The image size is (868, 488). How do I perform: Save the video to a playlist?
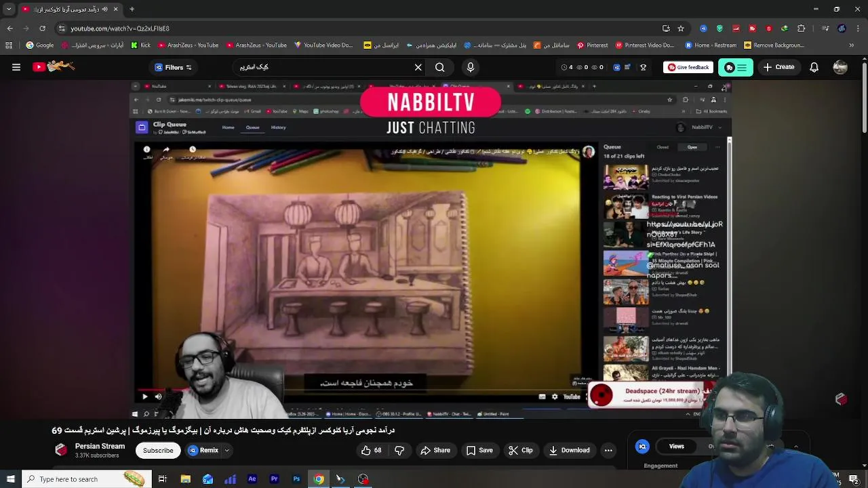point(479,450)
